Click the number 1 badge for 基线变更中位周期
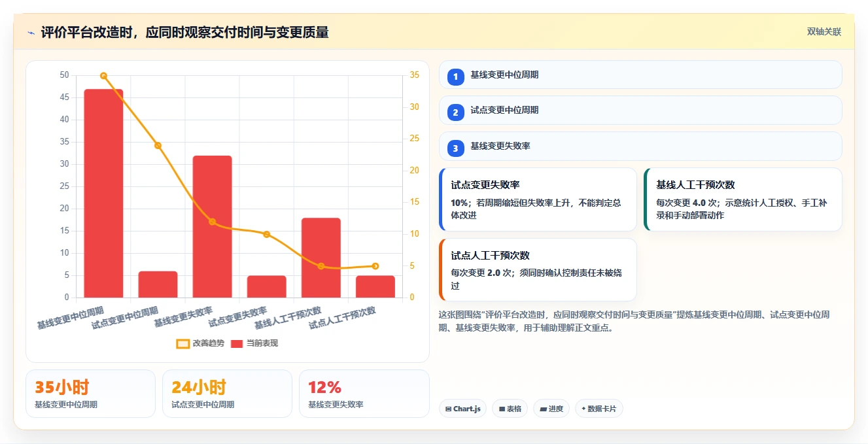 456,77
